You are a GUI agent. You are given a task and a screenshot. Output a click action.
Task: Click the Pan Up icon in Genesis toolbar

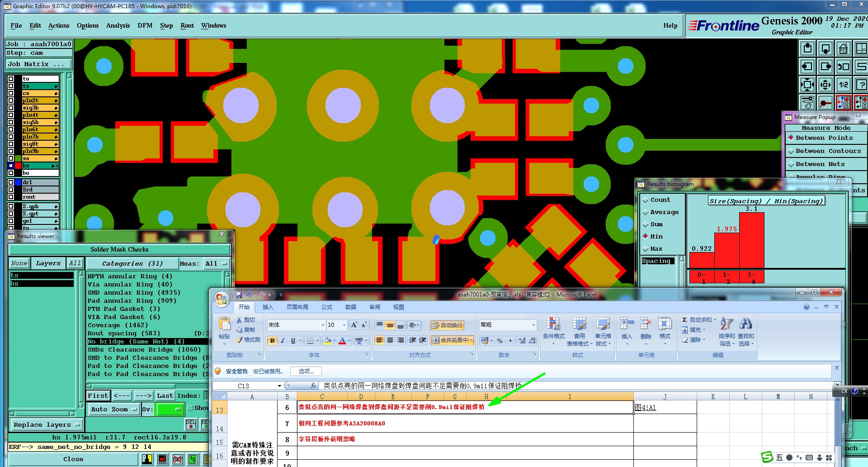[x=807, y=48]
